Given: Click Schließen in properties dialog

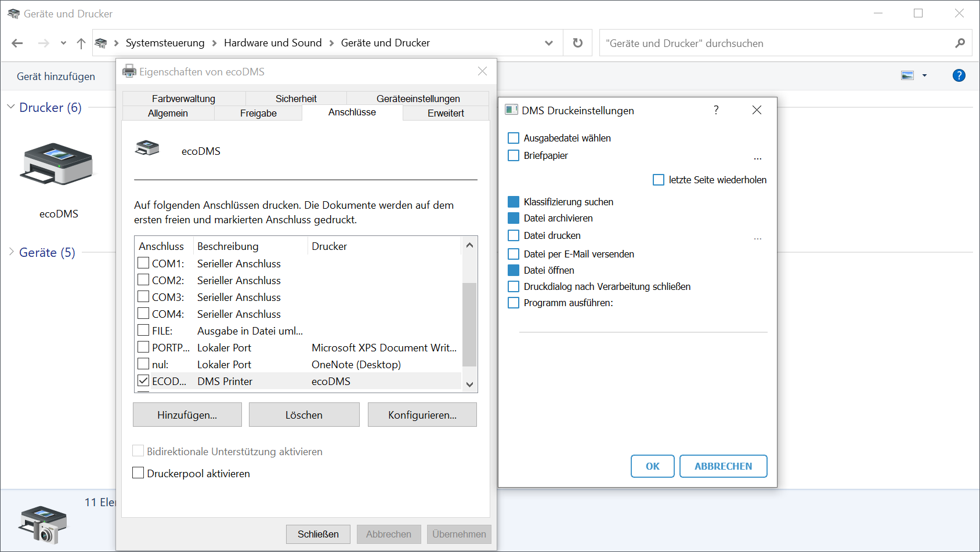Looking at the screenshot, I should 318,534.
